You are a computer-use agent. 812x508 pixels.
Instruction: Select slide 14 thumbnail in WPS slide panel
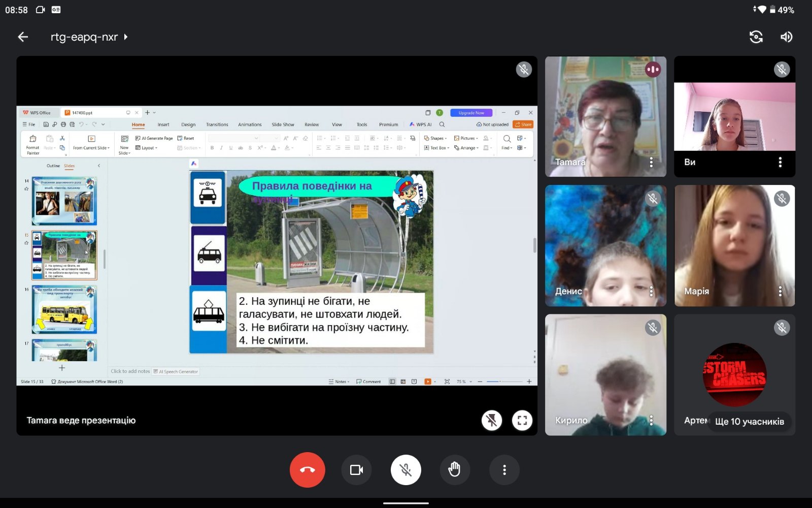tap(64, 201)
